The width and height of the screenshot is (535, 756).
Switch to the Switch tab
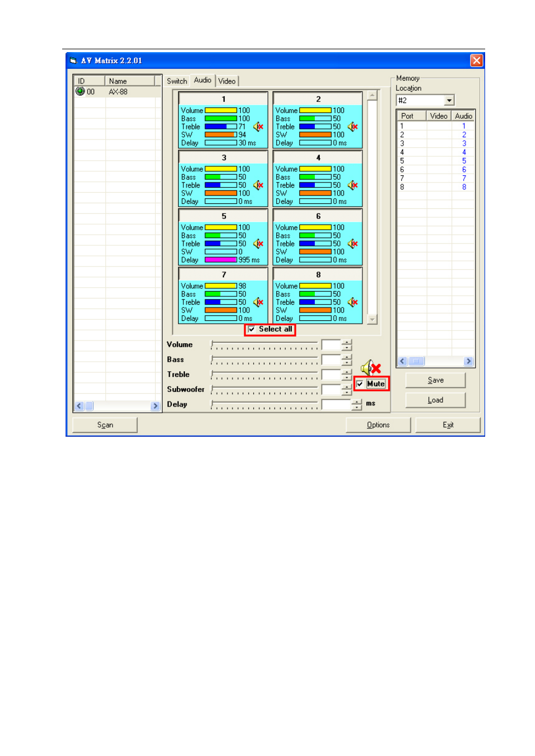tap(177, 81)
